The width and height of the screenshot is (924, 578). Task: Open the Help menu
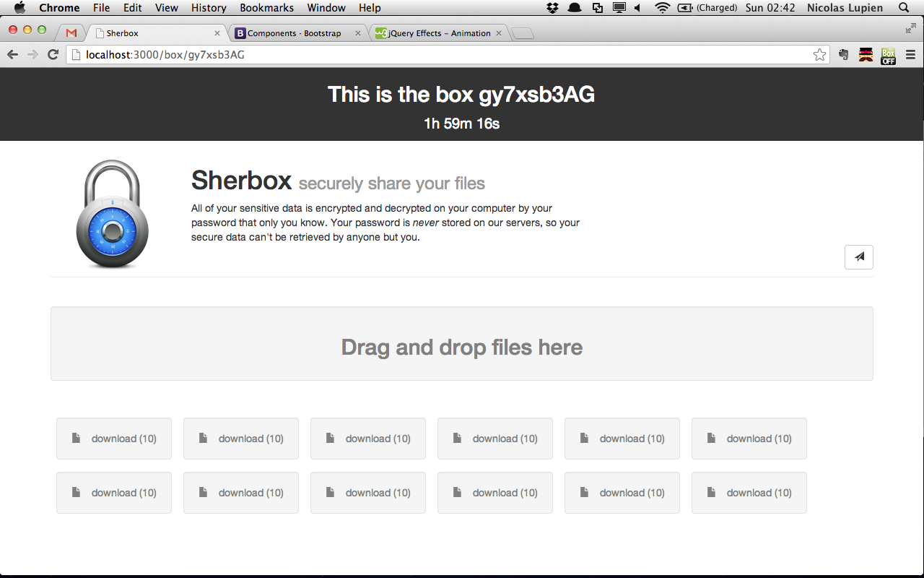370,8
